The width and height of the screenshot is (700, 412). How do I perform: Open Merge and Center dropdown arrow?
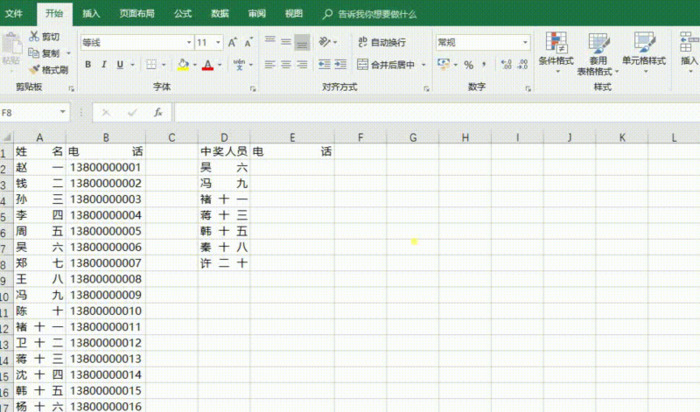click(x=424, y=65)
